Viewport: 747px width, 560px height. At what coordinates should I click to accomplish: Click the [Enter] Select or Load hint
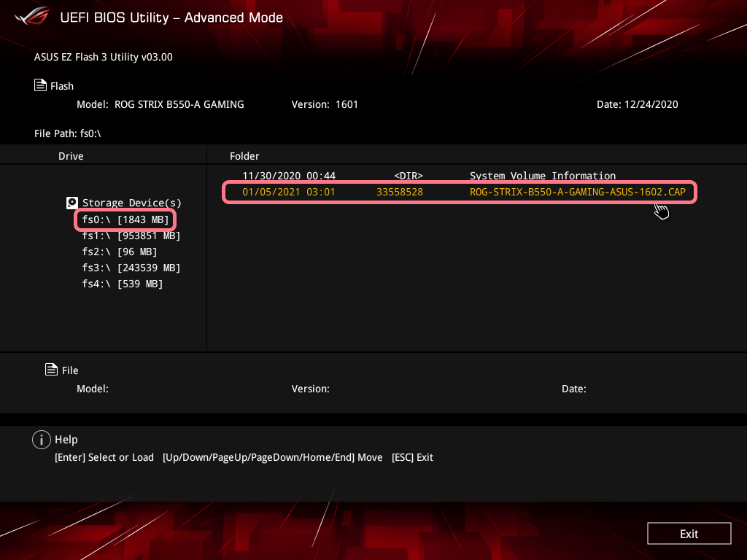tap(104, 457)
